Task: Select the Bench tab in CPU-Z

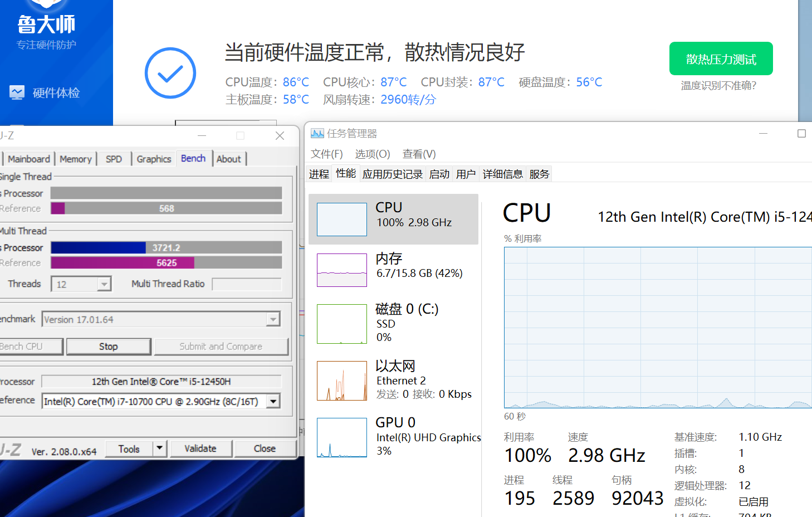Action: coord(193,158)
